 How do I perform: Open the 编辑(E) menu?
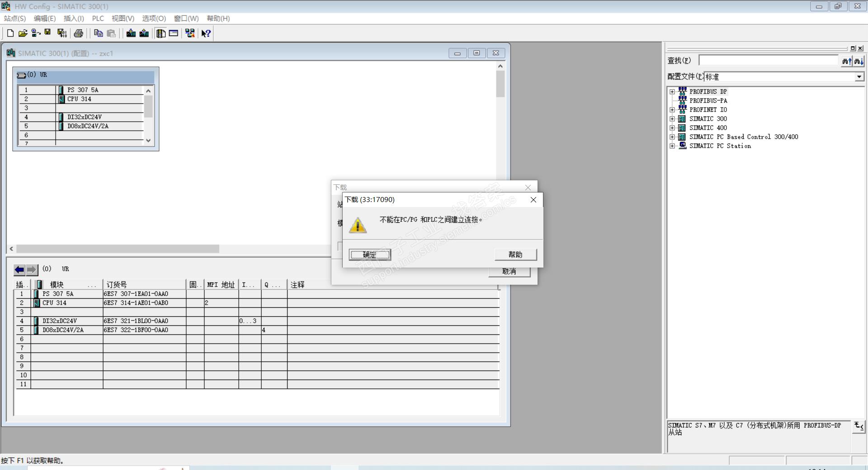pos(45,19)
